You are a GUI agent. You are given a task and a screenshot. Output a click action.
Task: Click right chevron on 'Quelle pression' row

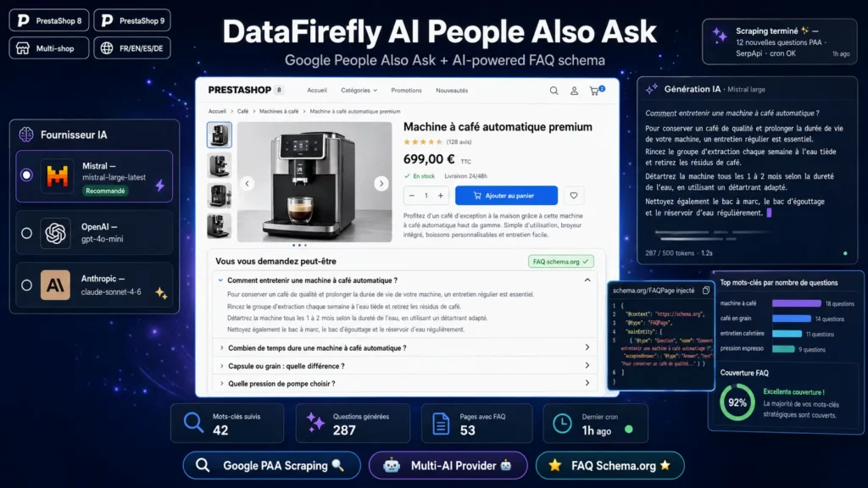click(587, 383)
